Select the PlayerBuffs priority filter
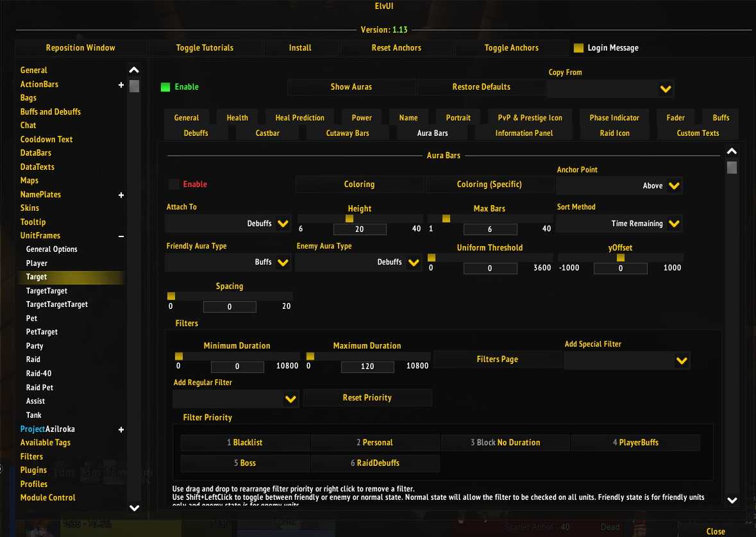This screenshot has width=756, height=537. coord(635,443)
